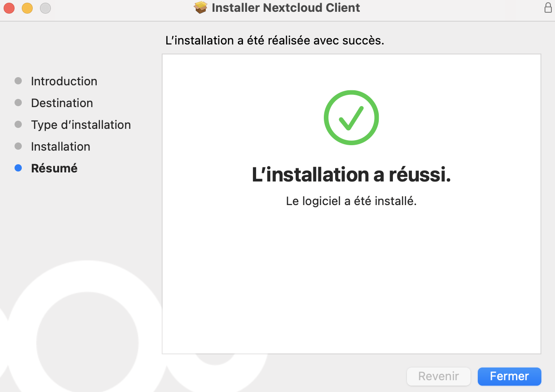Image resolution: width=555 pixels, height=392 pixels.
Task: Click the green success checkmark icon
Action: point(351,118)
